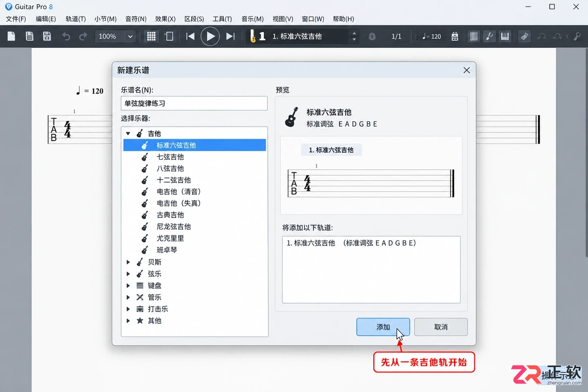Click the open document icon in toolbar

[29, 36]
